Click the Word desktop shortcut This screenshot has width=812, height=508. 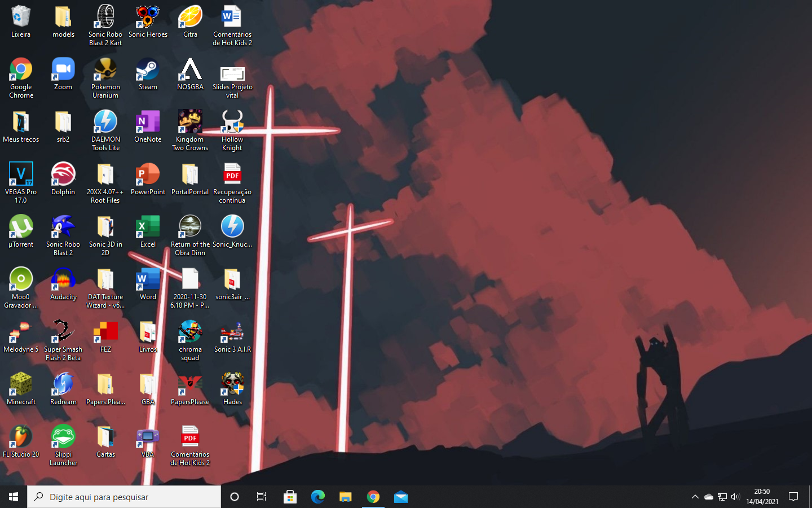(148, 284)
